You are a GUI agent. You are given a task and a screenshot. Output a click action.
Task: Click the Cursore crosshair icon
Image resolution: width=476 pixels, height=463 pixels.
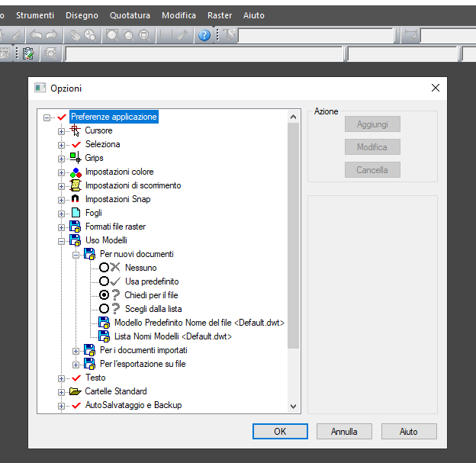76,130
